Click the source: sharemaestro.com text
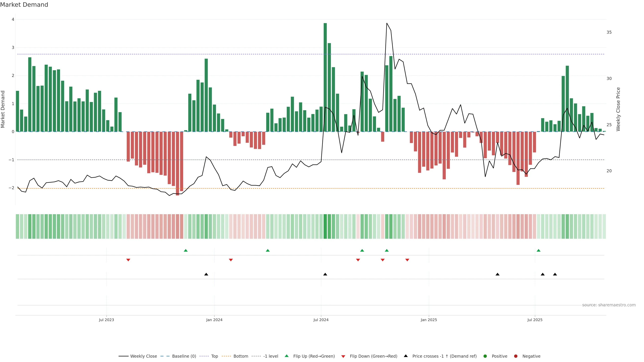The height and width of the screenshot is (362, 644). pos(609,305)
